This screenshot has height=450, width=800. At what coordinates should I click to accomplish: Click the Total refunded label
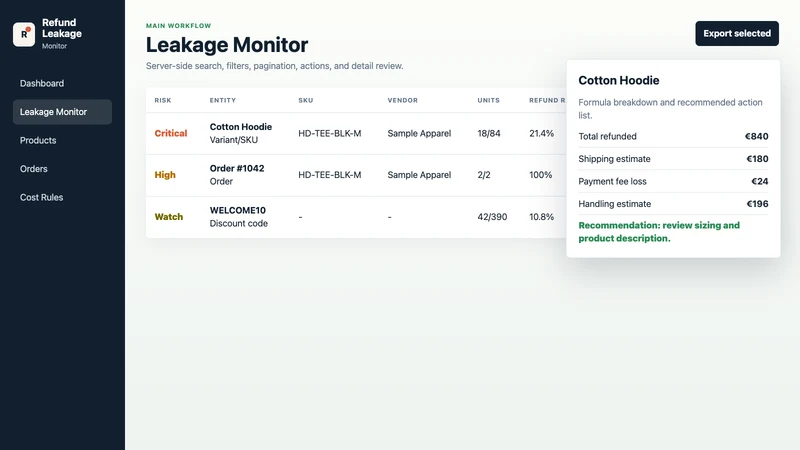607,136
